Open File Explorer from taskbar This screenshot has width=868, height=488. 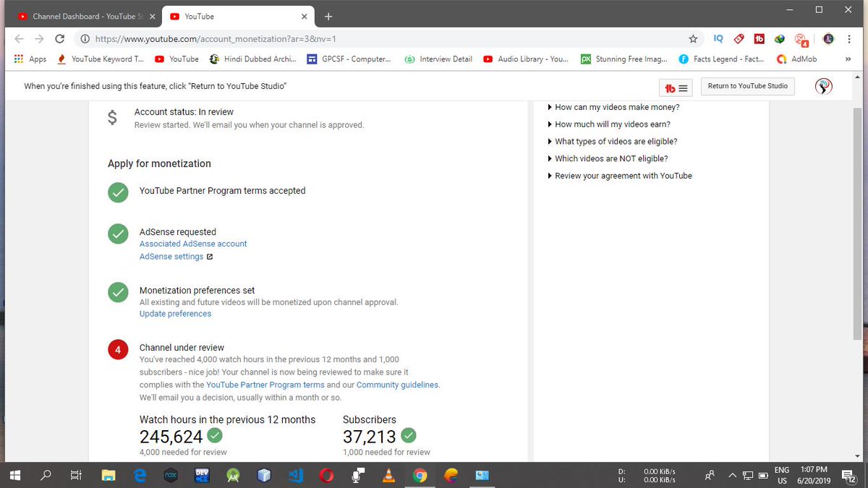pyautogui.click(x=109, y=475)
